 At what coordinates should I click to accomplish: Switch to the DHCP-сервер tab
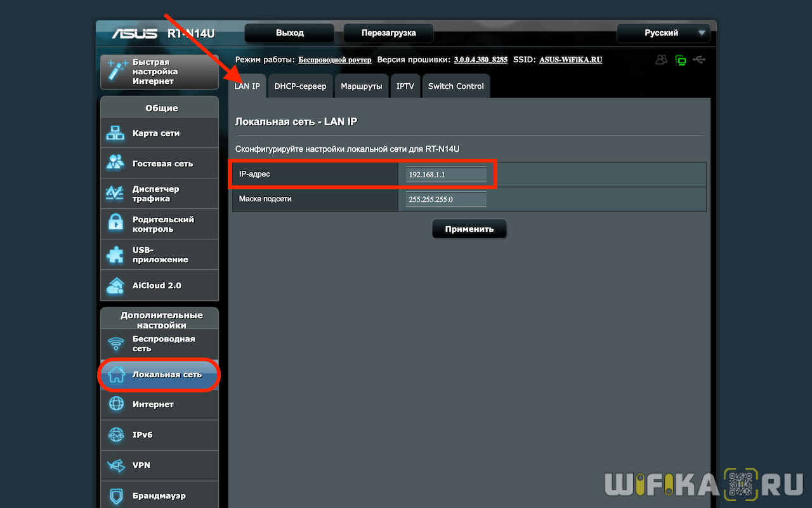(300, 86)
